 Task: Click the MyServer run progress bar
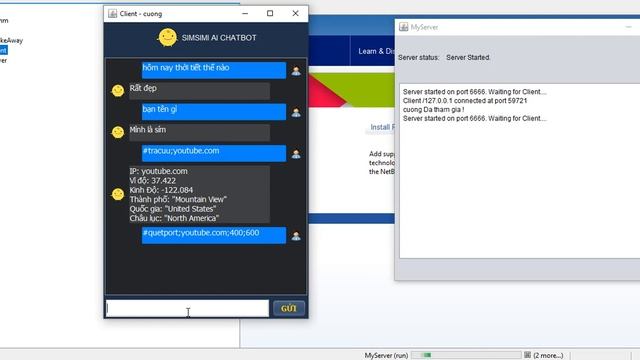(x=466, y=355)
